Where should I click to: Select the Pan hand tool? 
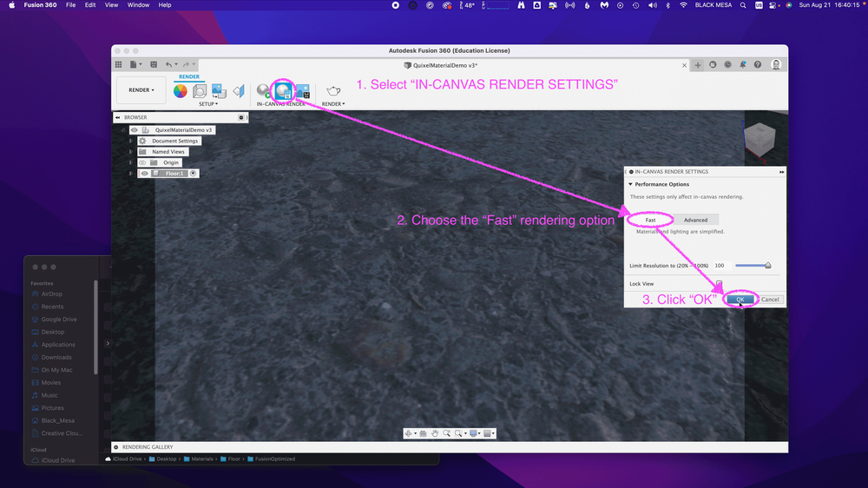click(x=435, y=433)
